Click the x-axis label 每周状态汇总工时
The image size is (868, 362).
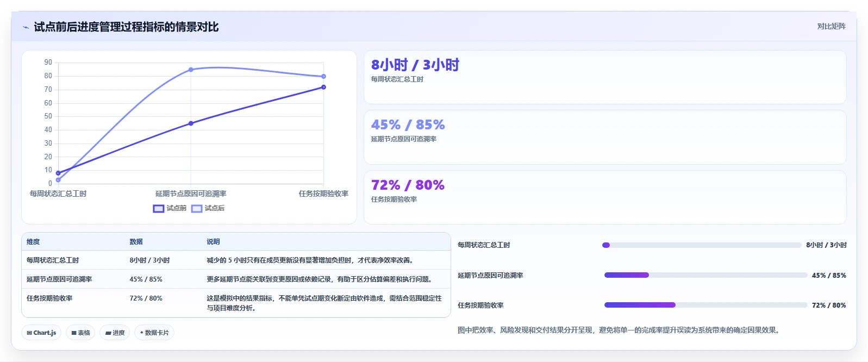coord(58,194)
